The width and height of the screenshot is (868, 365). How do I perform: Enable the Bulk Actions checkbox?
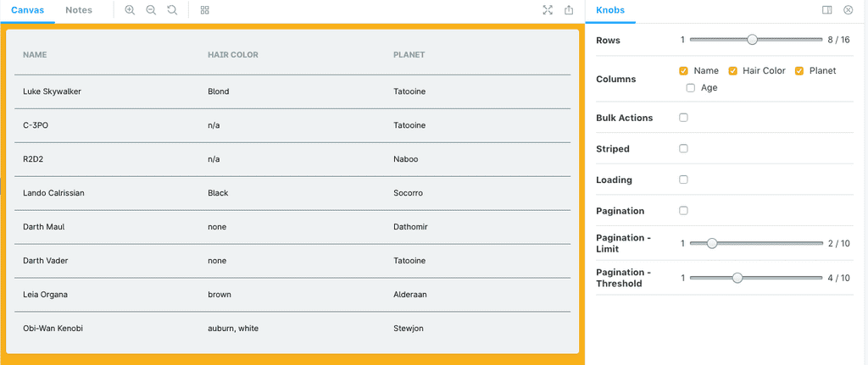click(x=684, y=118)
